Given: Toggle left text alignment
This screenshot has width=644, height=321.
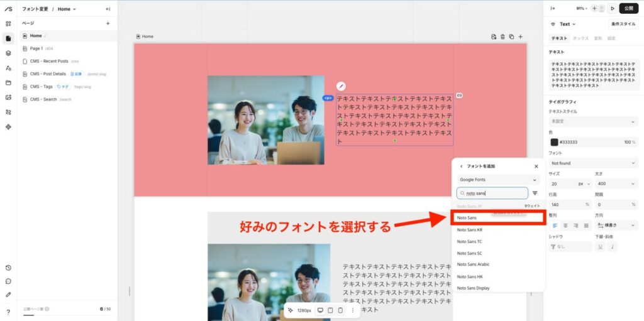Looking at the screenshot, I should click(x=555, y=225).
